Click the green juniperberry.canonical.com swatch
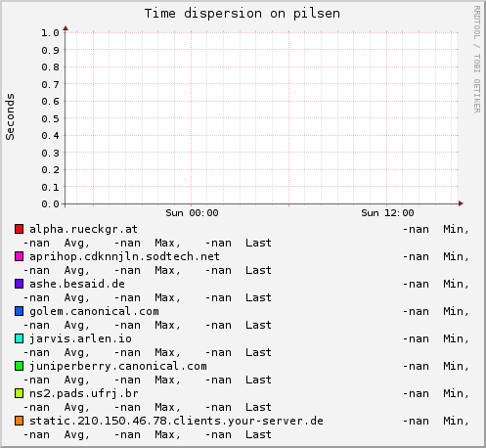Viewport: 486px width, 448px height. pyautogui.click(x=19, y=366)
